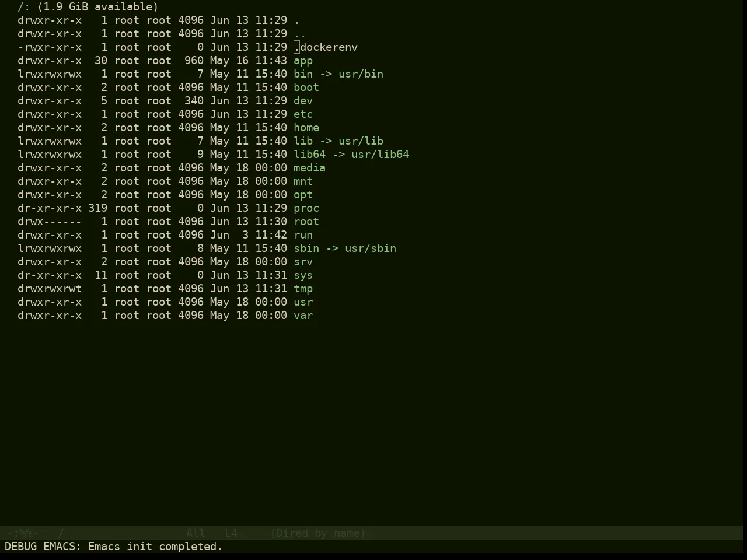747x560 pixels.
Task: Select the srv directory name
Action: (303, 262)
